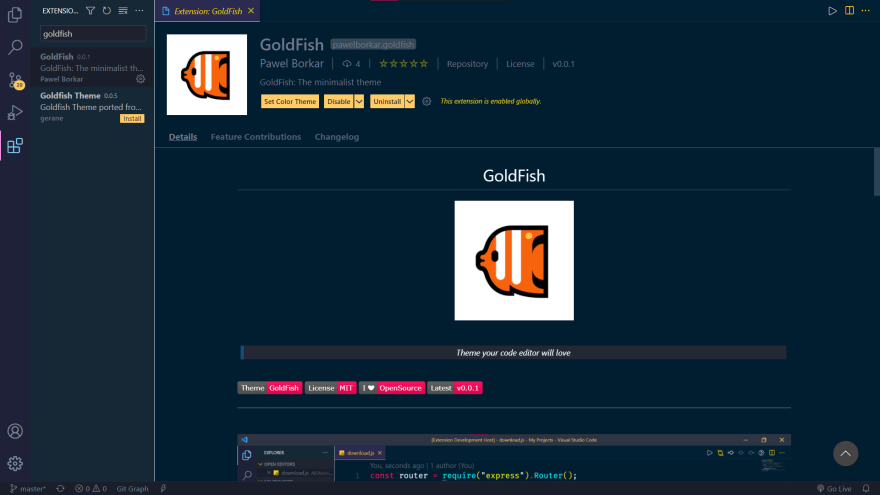
Task: Open extensions panel more actions menu
Action: click(x=139, y=11)
